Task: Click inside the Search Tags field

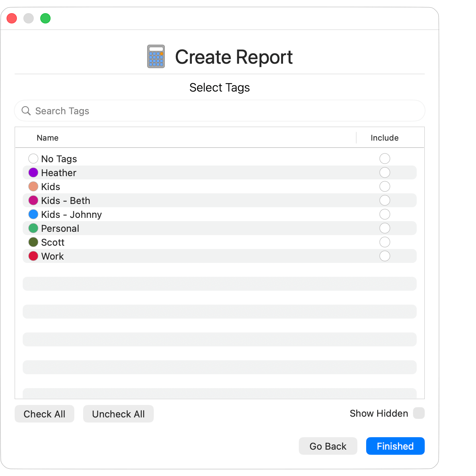Action: [146, 111]
